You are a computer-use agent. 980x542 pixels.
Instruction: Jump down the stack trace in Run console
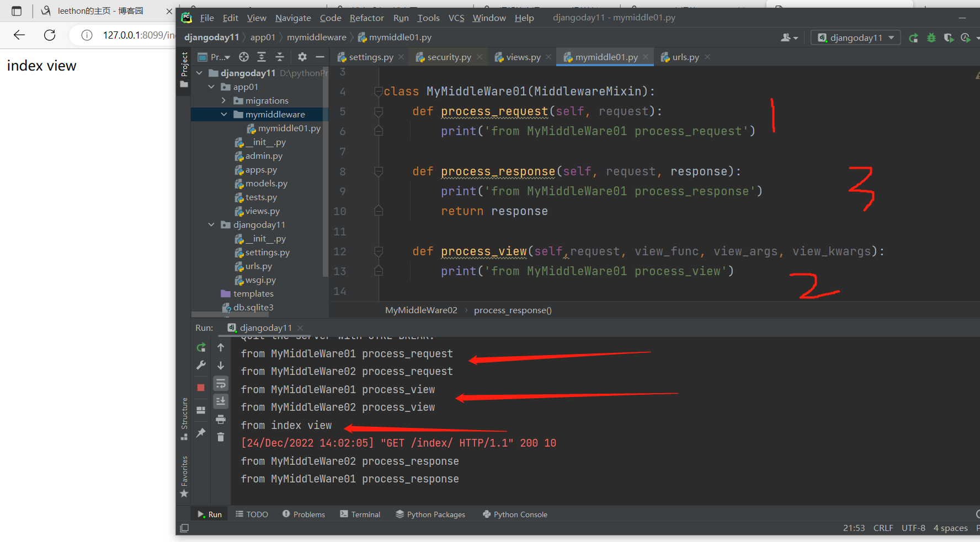[x=221, y=366]
